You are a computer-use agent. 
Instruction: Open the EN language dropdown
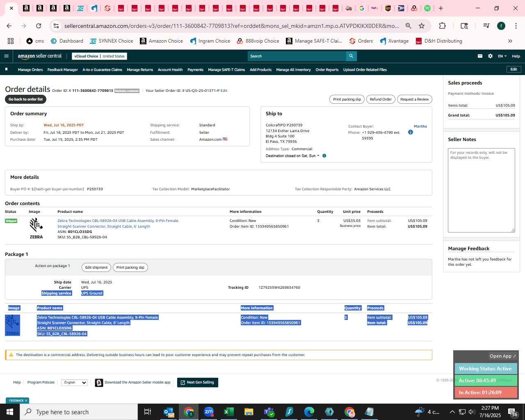tap(502, 56)
